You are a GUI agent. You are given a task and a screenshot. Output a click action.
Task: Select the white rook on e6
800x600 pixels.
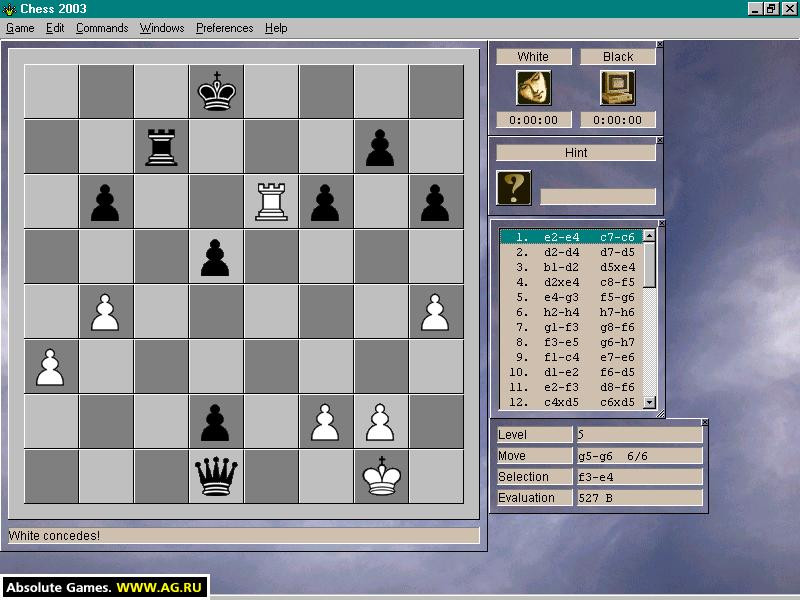tap(271, 202)
